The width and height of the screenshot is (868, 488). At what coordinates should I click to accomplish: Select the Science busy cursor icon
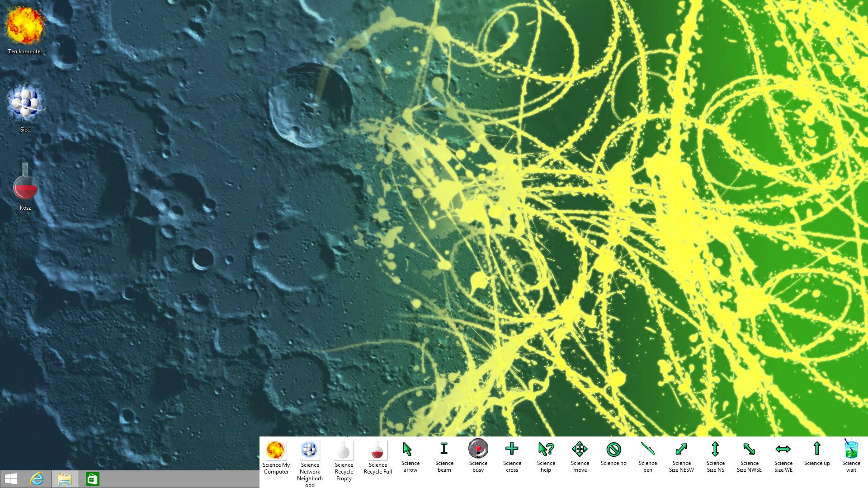click(478, 449)
